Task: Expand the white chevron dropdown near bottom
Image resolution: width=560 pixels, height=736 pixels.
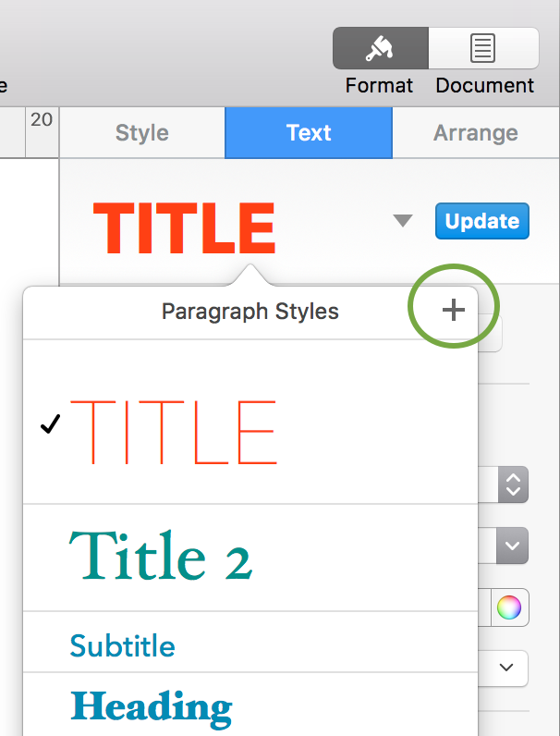Action: 506,668
